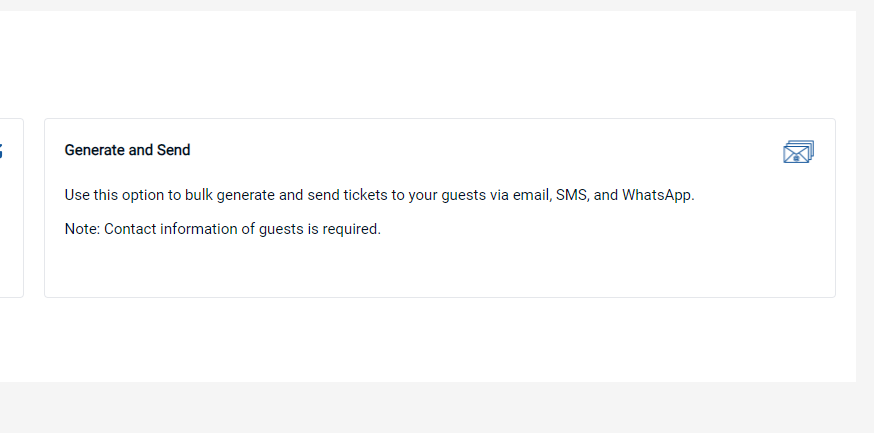Select the partially visible card on the left
The height and width of the screenshot is (433, 874).
[12, 208]
